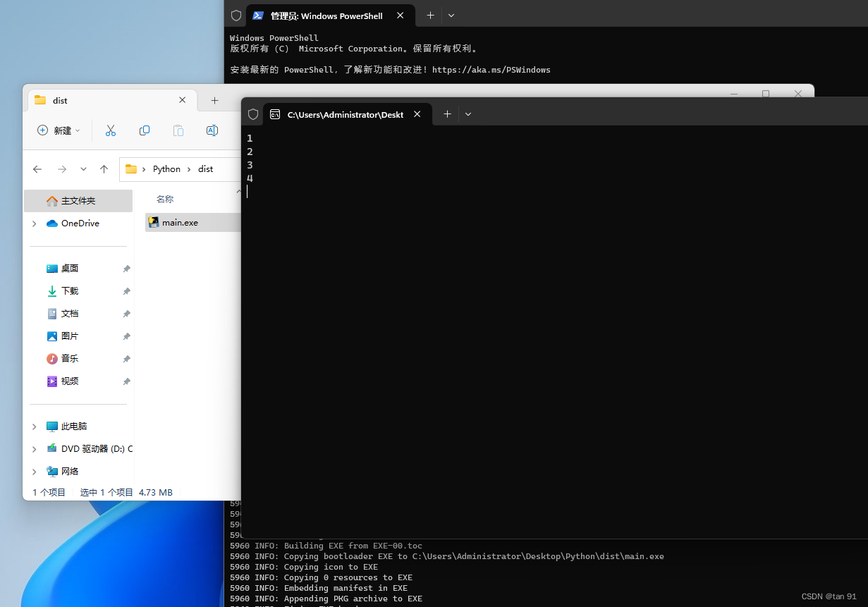Open 文档 quick access folder
Image resolution: width=868 pixels, height=607 pixels.
[70, 314]
